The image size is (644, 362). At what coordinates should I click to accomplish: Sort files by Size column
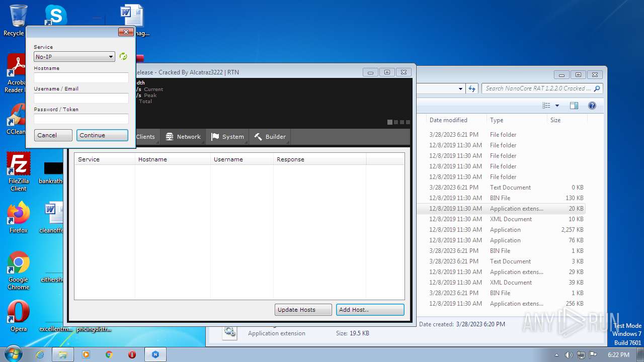(x=567, y=120)
